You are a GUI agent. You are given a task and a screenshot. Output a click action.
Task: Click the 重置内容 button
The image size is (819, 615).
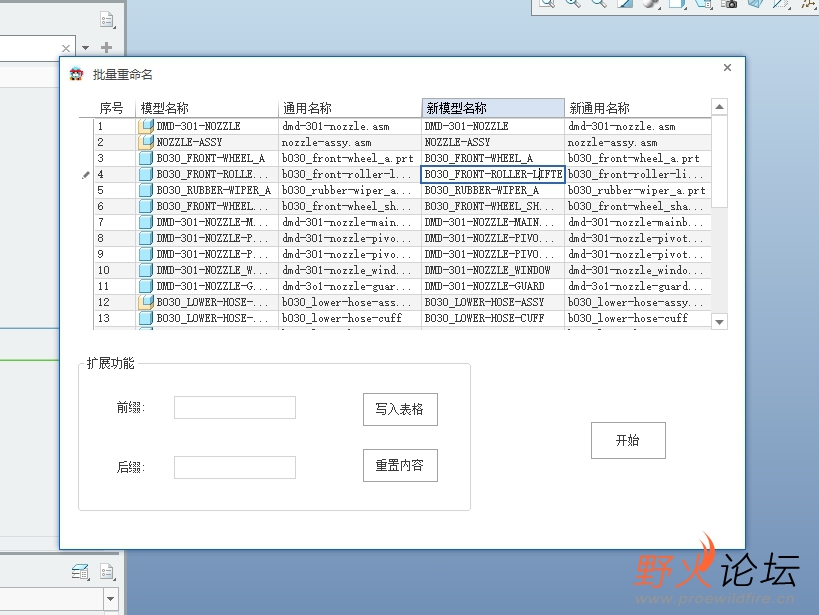400,465
